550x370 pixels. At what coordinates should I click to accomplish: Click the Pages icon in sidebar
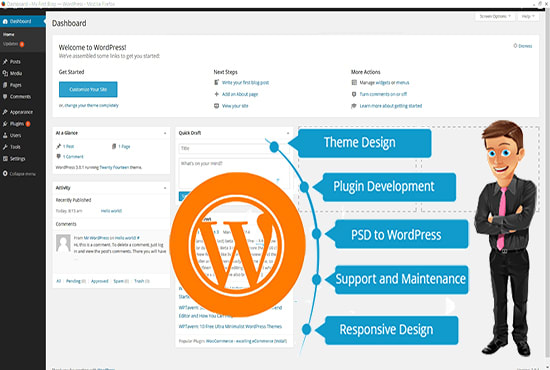(x=5, y=85)
